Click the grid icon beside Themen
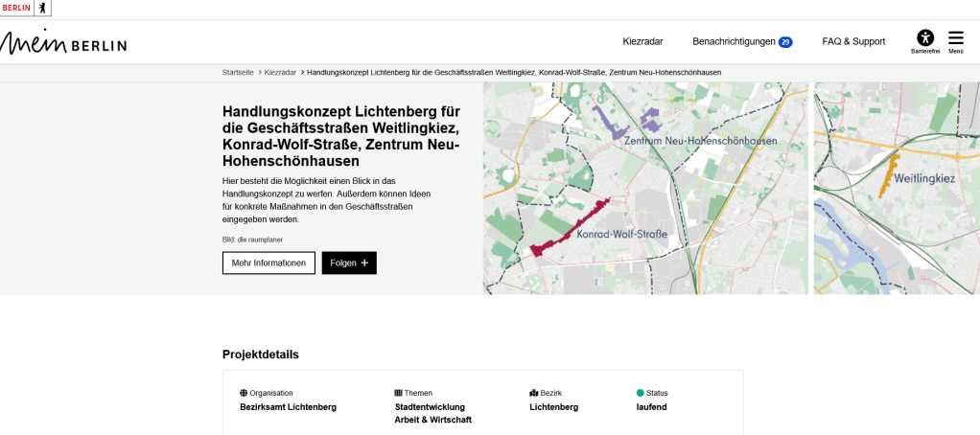 [398, 393]
